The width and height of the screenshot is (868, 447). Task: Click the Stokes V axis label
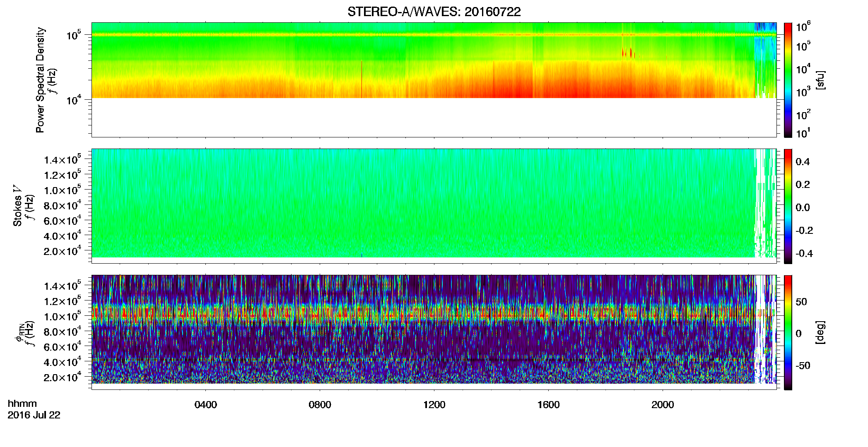point(17,206)
